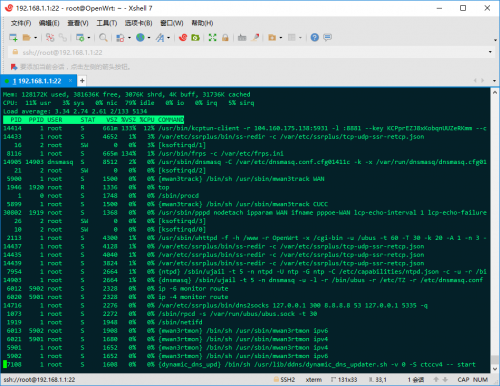Viewport: 500px width, 386px height.
Task: Toggle full screen with green arrows icon
Action: (212, 38)
